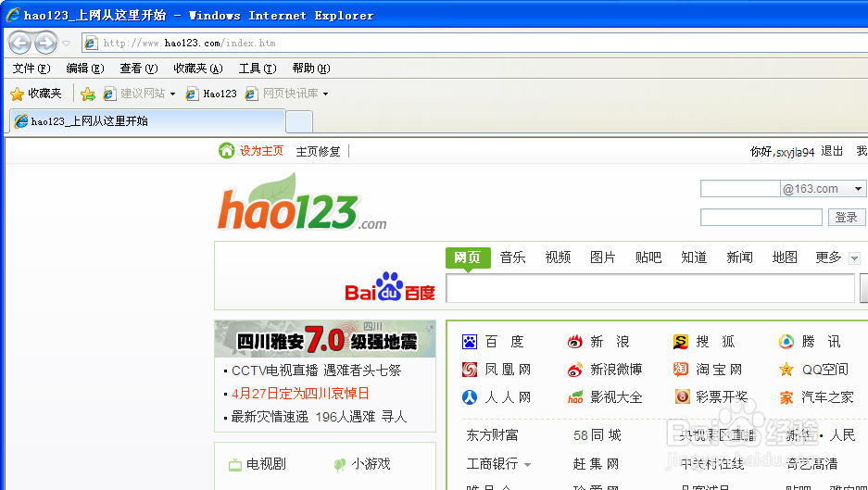Click the 腾讯 site icon
This screenshot has height=490, width=868.
tap(786, 342)
